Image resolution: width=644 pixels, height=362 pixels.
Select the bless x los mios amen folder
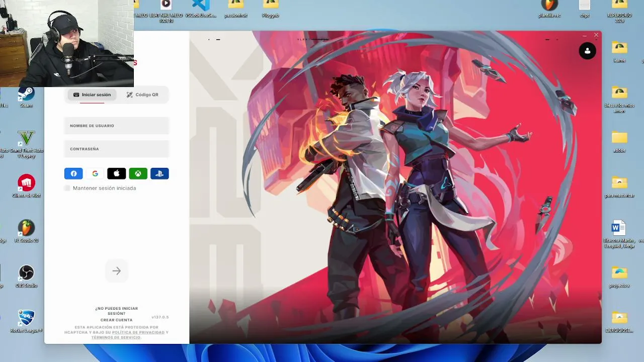click(x=619, y=99)
